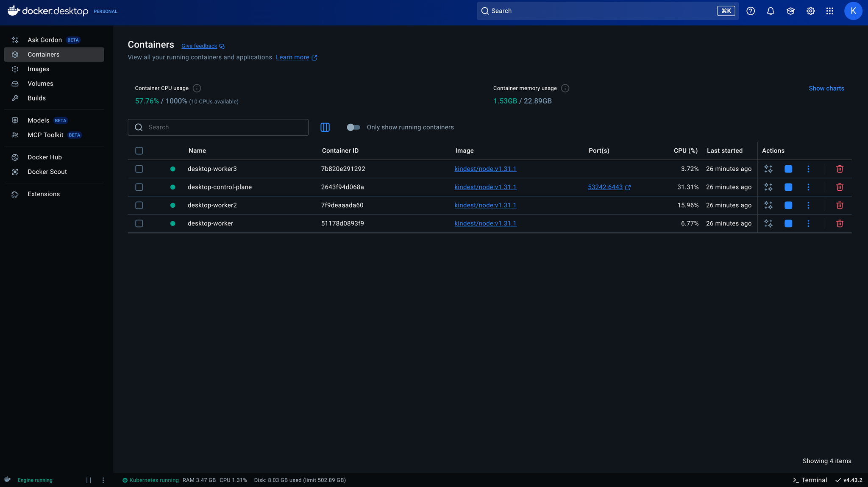Select Containers in sidebar
Viewport: 868px width, 487px height.
pos(54,54)
